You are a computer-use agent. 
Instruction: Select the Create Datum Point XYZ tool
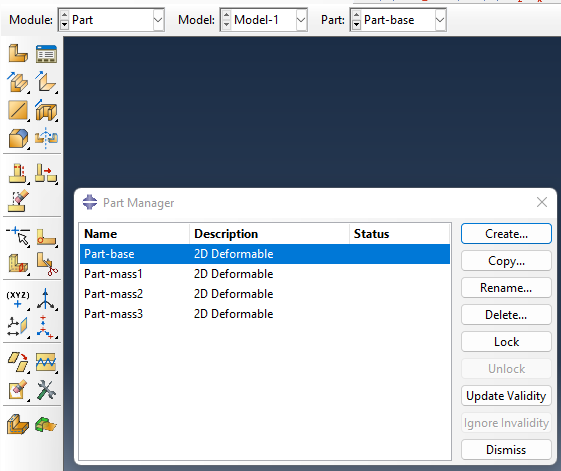click(18, 299)
